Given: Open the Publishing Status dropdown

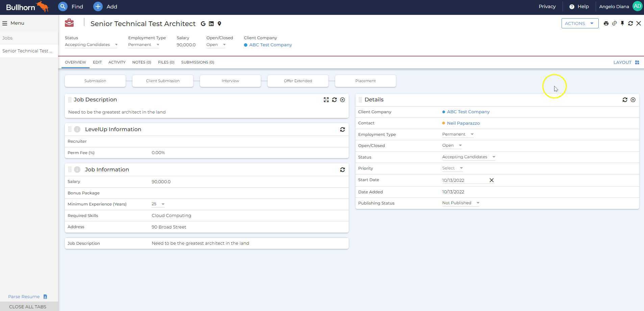Looking at the screenshot, I should 461,203.
